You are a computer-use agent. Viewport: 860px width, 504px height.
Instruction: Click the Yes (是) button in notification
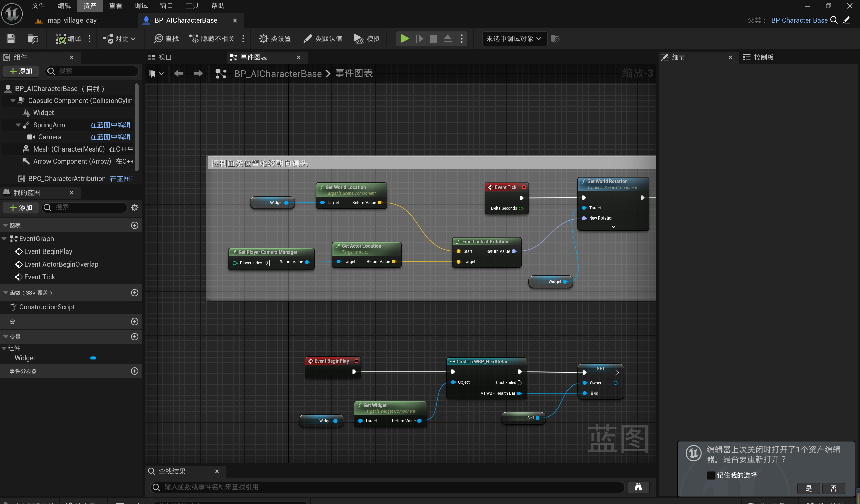(x=808, y=488)
